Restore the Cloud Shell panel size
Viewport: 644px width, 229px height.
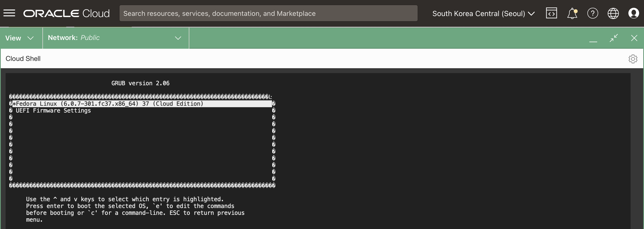614,38
